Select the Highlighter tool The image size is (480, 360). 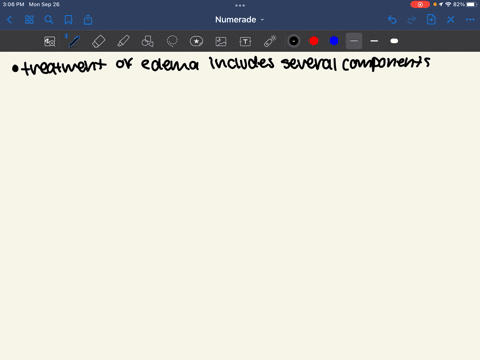point(123,41)
